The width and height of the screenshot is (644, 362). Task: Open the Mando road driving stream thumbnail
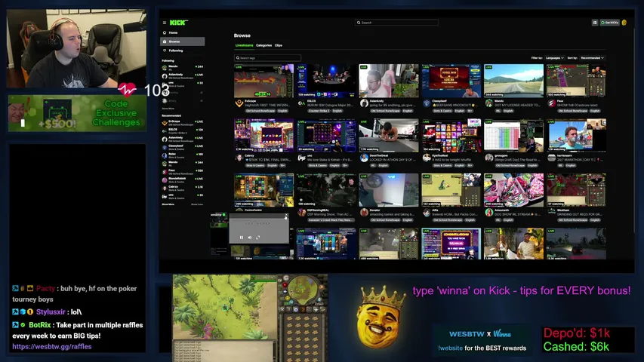514,81
